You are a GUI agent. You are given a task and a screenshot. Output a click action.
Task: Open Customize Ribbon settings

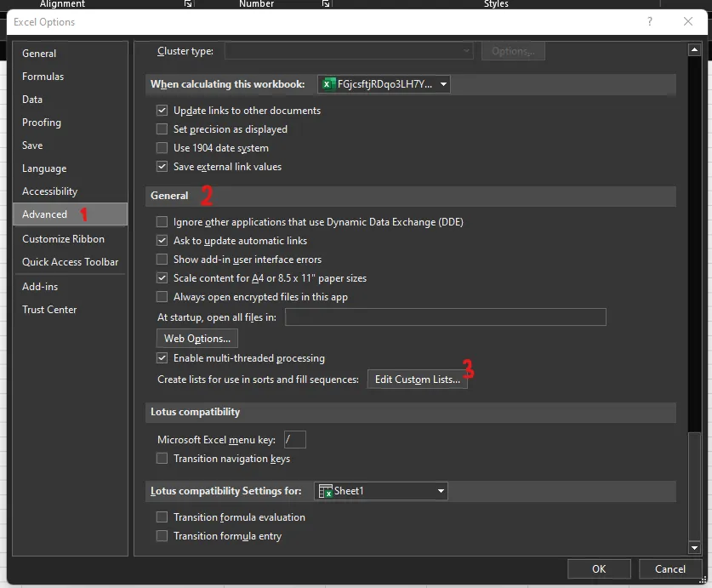71,238
